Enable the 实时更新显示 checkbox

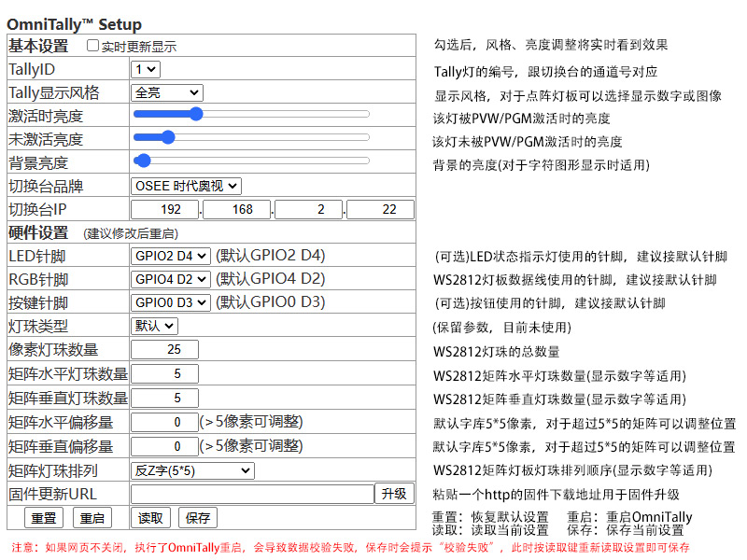coord(92,46)
